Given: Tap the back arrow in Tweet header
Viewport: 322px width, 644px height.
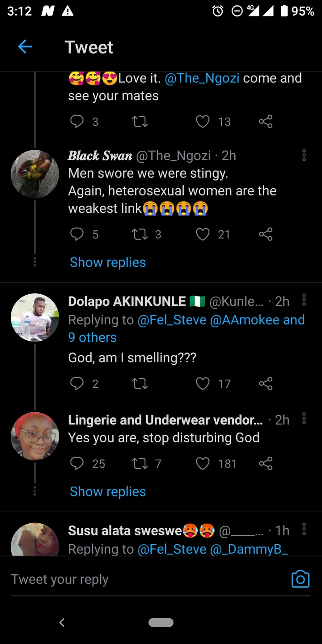Looking at the screenshot, I should [25, 47].
